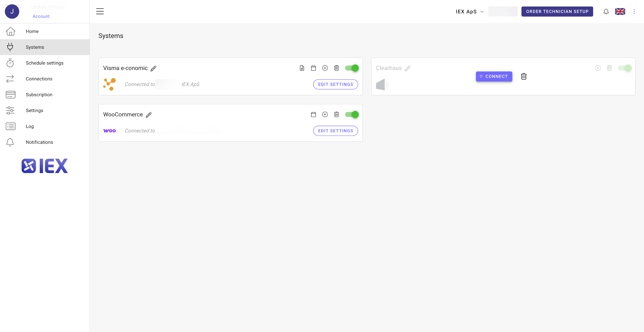Open the UK flag language selector

[x=620, y=12]
